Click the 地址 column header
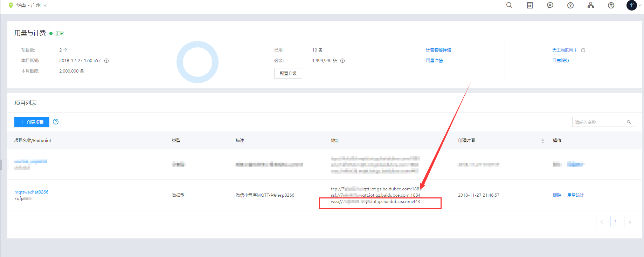Viewport: 644px width, 257px height. click(x=335, y=141)
